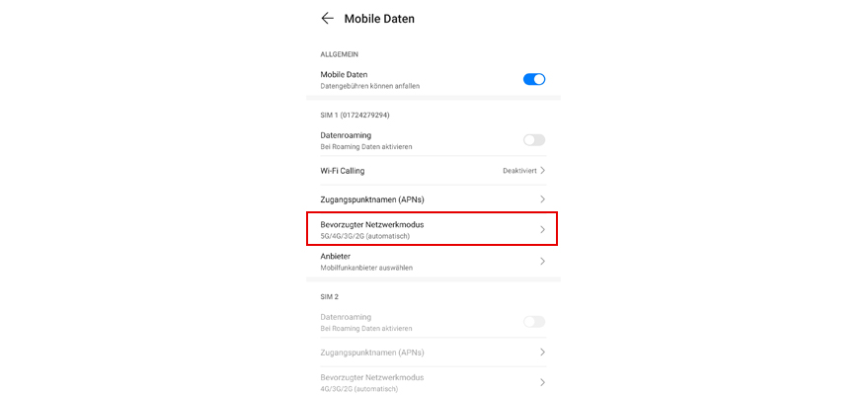Open Anbieter Mobilfunkanbieter auswählen
868x395 pixels.
pyautogui.click(x=433, y=261)
